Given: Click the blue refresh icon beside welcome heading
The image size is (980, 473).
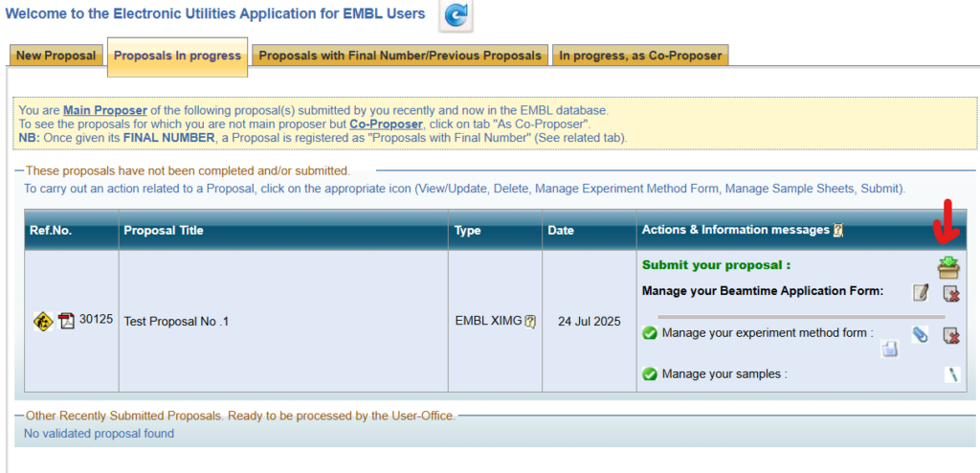Looking at the screenshot, I should (456, 16).
